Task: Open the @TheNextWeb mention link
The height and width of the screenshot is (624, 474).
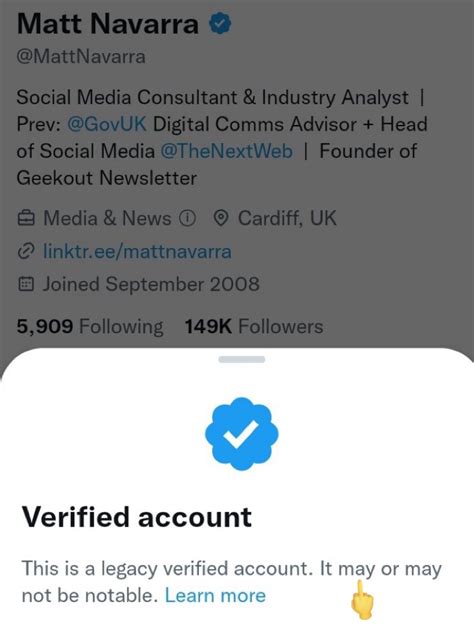Action: pyautogui.click(x=227, y=151)
